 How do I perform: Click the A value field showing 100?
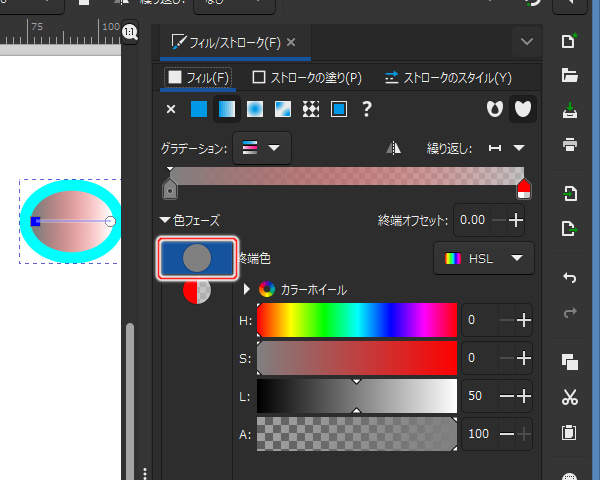481,434
